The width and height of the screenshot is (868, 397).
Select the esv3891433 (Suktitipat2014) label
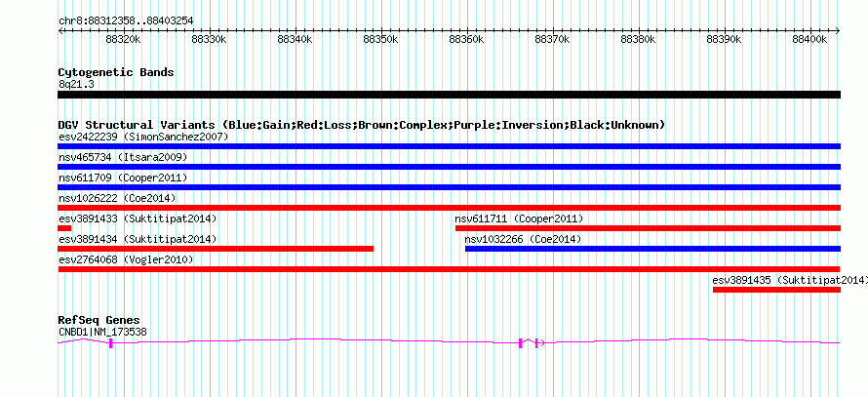point(138,218)
